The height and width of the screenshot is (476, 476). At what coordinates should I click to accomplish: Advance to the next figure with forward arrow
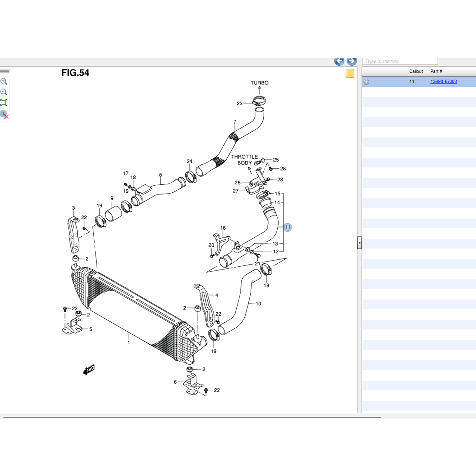352,61
